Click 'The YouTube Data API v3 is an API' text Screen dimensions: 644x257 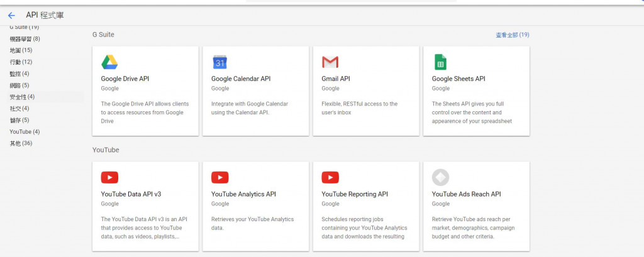click(144, 228)
